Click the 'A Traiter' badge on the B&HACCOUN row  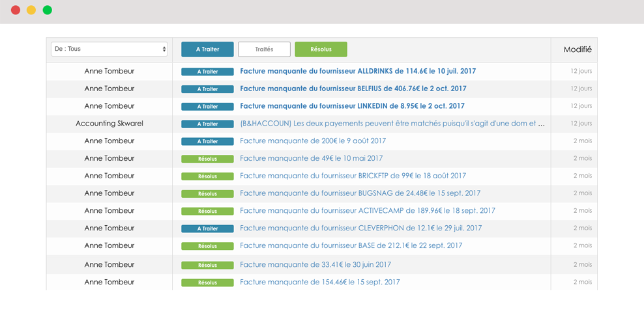[x=207, y=124]
